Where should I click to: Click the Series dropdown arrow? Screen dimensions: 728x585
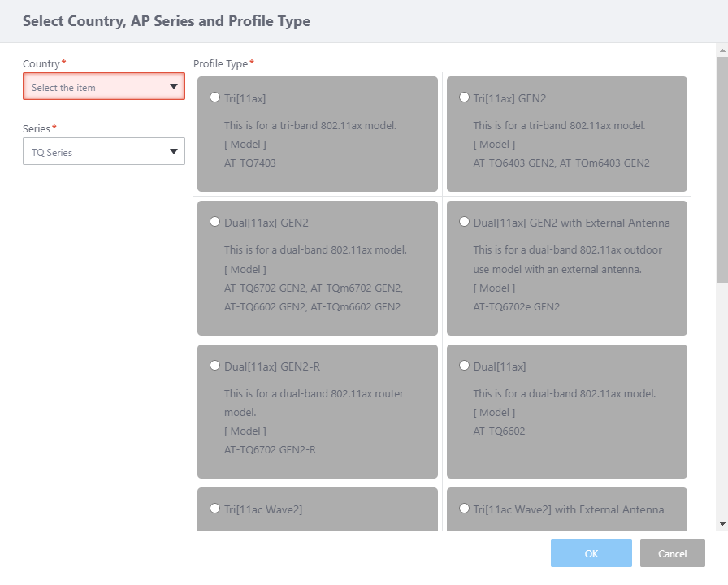[x=173, y=152]
